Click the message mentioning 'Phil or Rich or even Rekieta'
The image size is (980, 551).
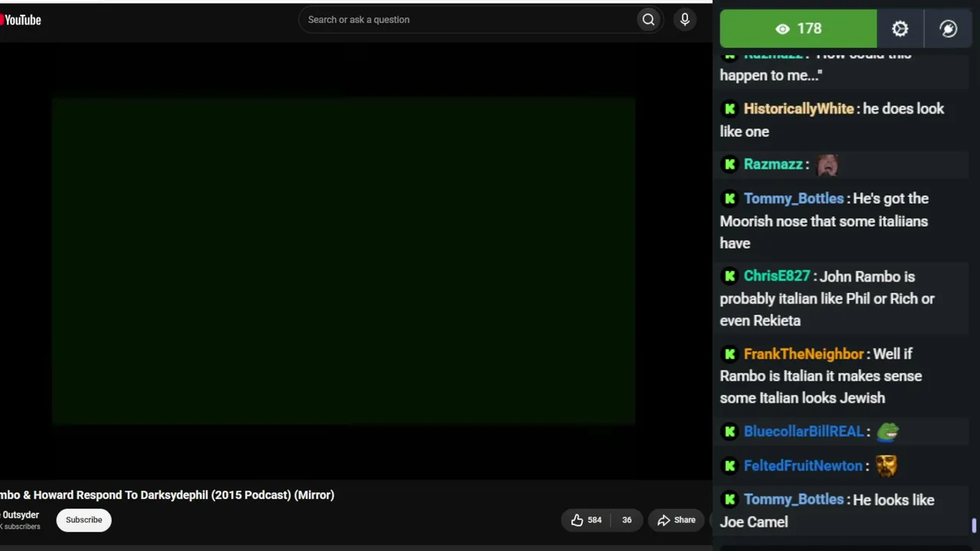pos(827,298)
